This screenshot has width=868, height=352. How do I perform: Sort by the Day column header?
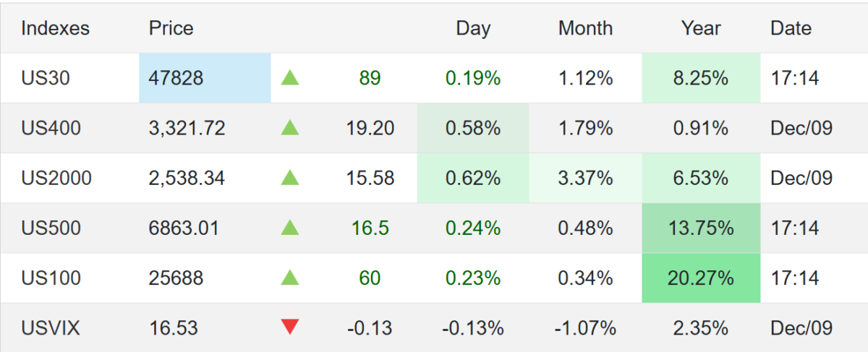[x=473, y=28]
